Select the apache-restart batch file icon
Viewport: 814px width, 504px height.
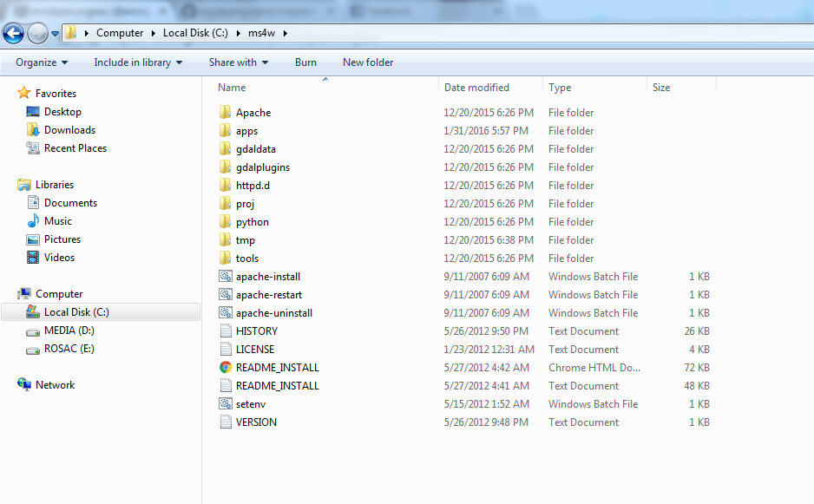226,294
